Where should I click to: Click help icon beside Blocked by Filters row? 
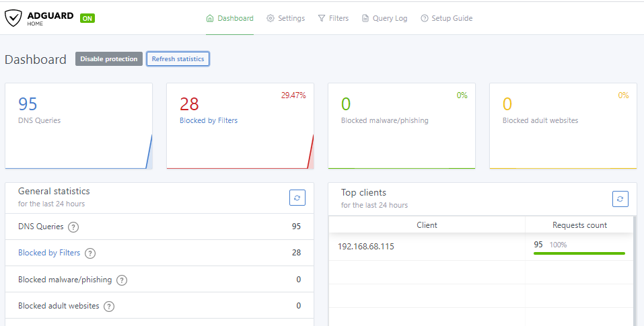coord(90,253)
